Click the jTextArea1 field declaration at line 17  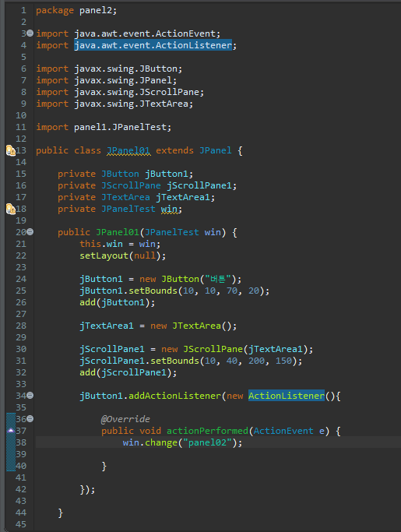tap(136, 197)
